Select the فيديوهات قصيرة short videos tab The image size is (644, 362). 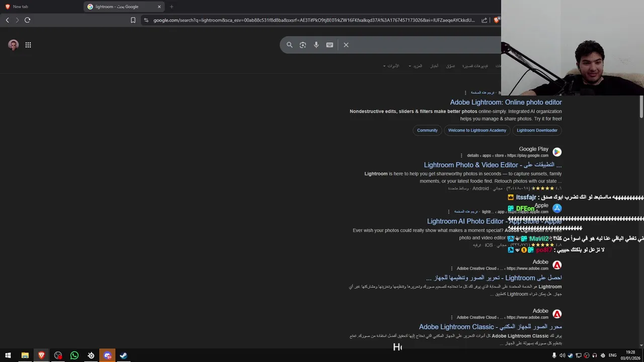pos(475,66)
